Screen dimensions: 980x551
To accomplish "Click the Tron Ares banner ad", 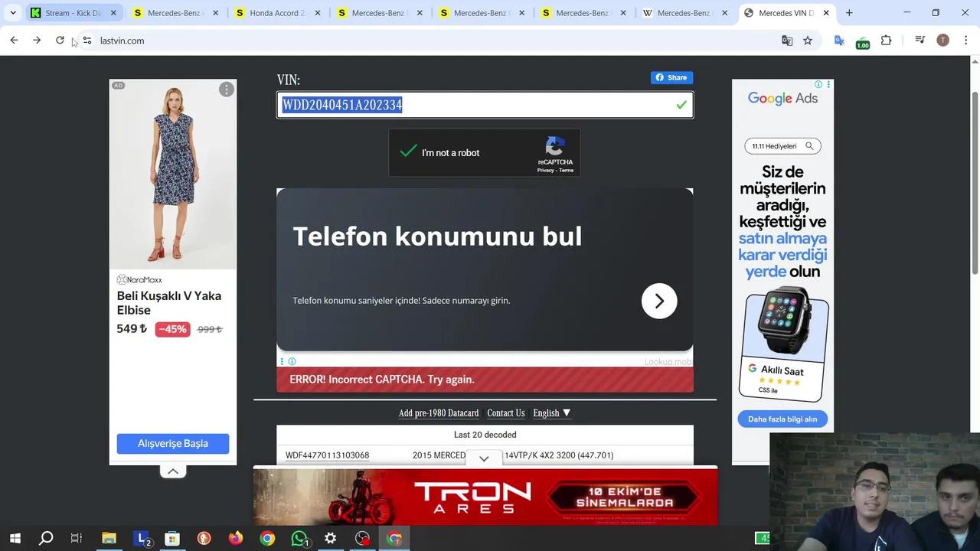I will click(x=485, y=497).
